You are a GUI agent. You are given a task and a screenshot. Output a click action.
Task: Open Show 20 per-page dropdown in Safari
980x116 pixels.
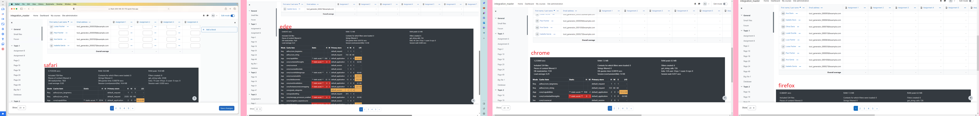pyautogui.click(x=22, y=108)
